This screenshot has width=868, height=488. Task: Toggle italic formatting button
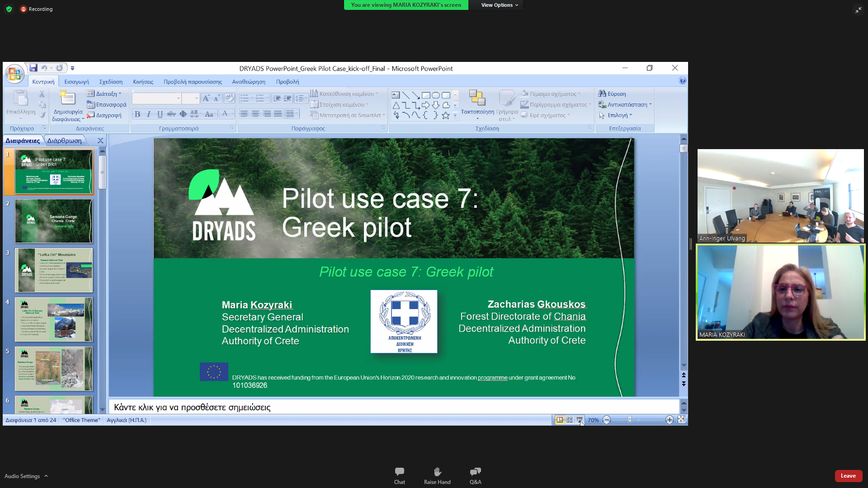coord(149,114)
